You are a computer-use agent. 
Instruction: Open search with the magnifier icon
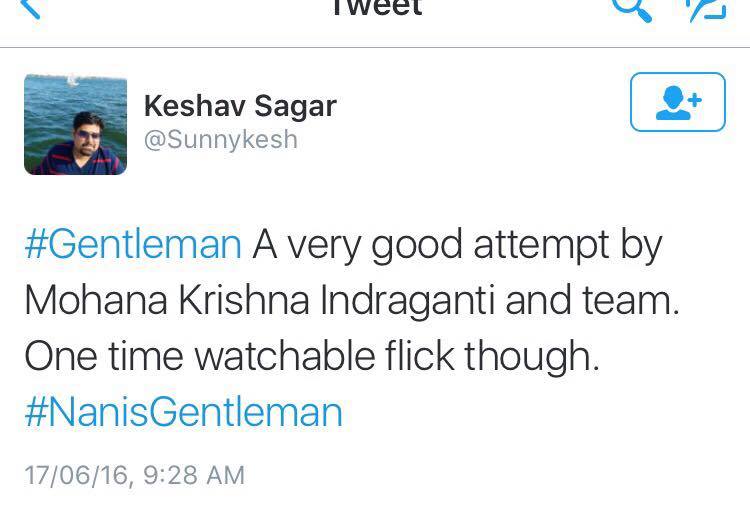(632, 8)
